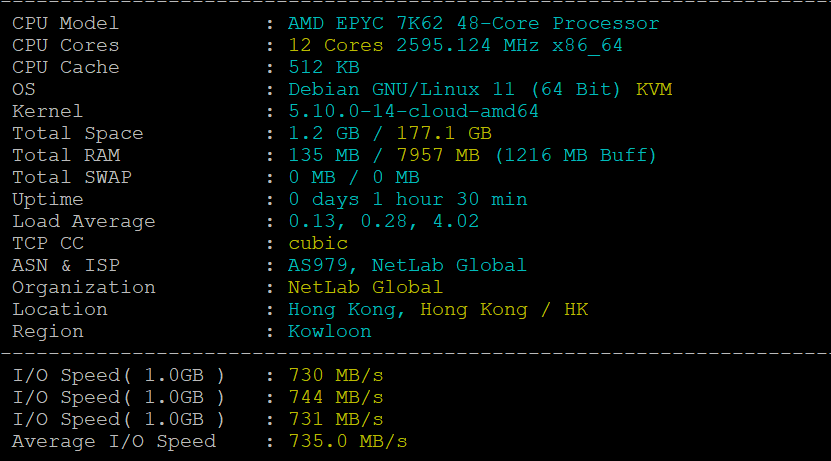Click the kernel version 5.10.0-14-cloud-amd64
Image resolution: width=831 pixels, height=461 pixels.
[413, 111]
